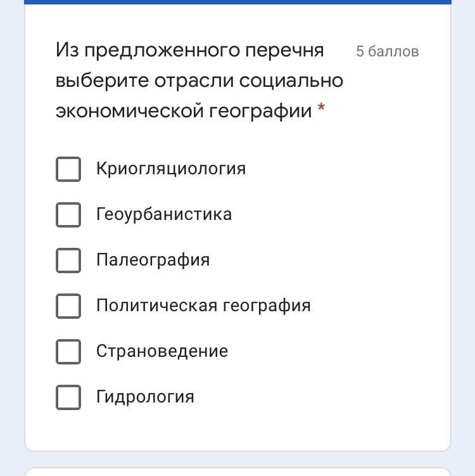Check the Криогляциология checkbox

coord(68,169)
